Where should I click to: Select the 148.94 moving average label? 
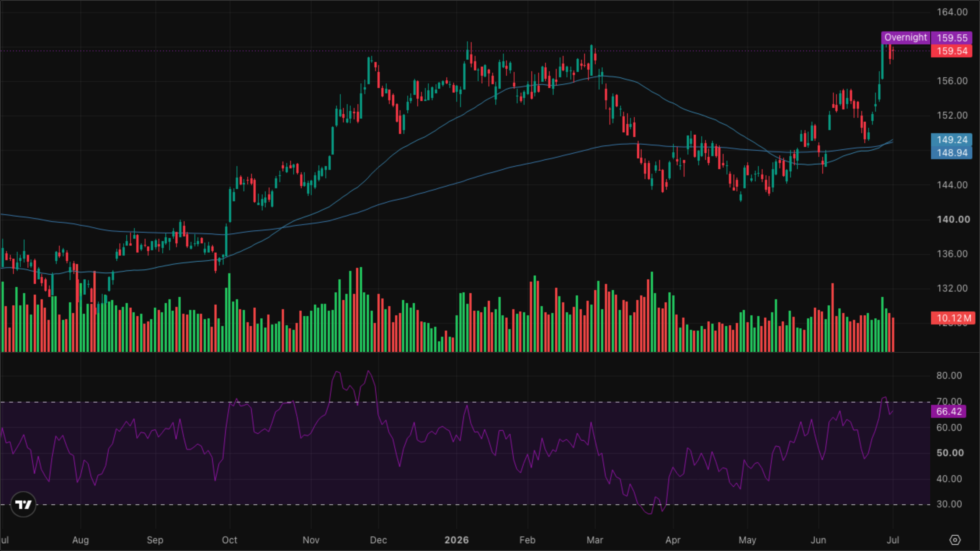tap(952, 153)
